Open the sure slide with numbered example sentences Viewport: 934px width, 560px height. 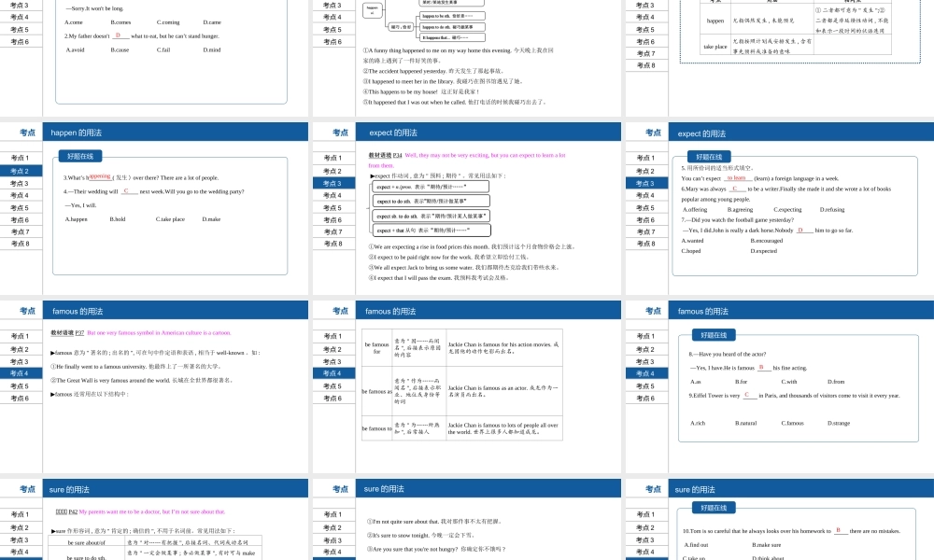(x=467, y=520)
